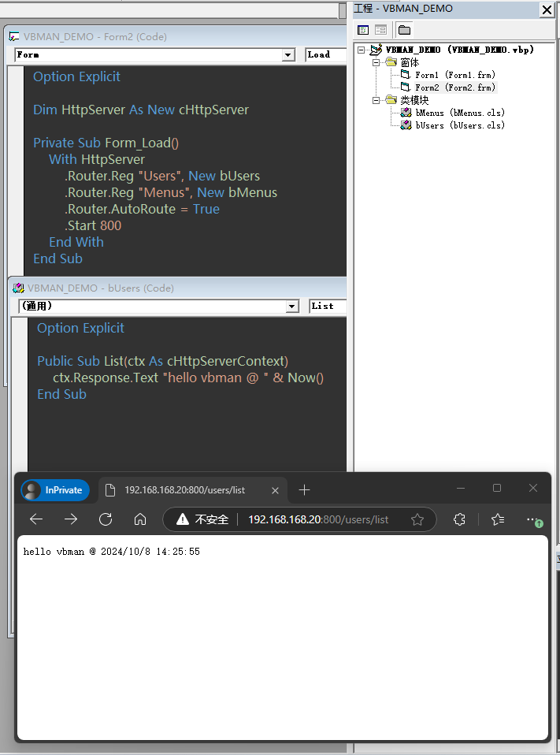Select Form1 (Form1.frm) in project tree
Screen dimensions: 560x755
coord(455,75)
